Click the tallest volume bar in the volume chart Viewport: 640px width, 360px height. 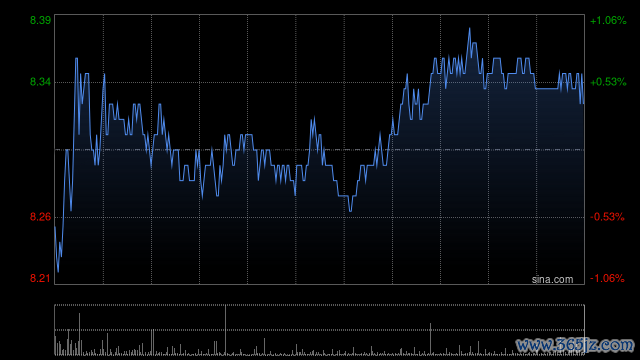225,330
